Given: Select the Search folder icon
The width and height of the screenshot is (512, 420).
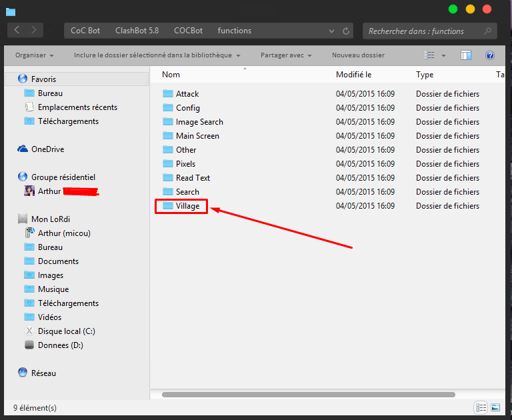Looking at the screenshot, I should [168, 192].
